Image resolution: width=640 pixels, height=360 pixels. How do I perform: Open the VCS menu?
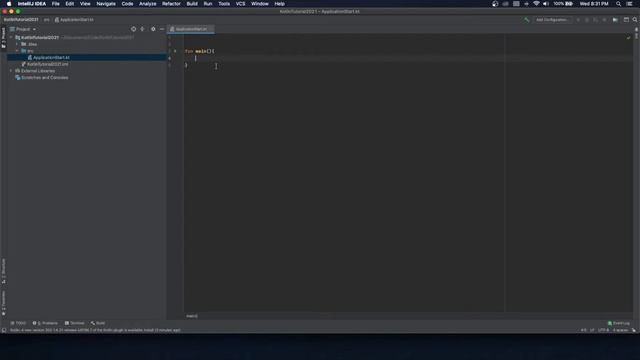click(240, 4)
